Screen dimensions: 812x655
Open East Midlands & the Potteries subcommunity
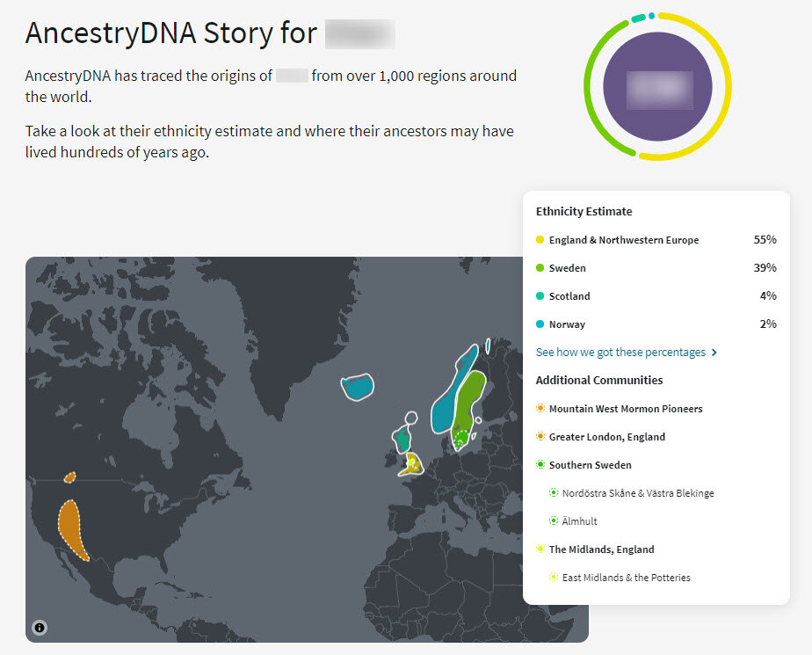pyautogui.click(x=626, y=578)
